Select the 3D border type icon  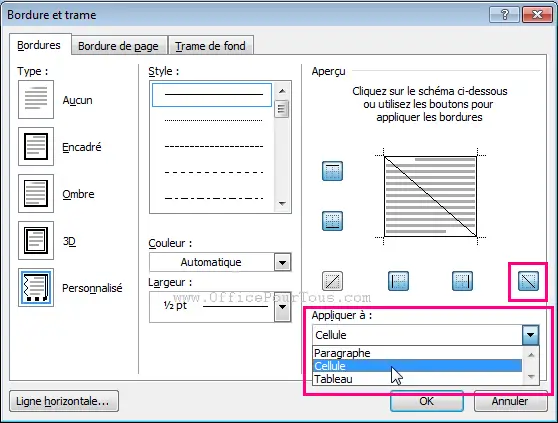click(x=36, y=240)
